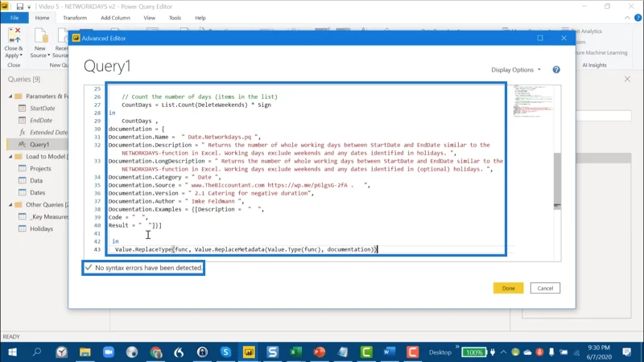This screenshot has height=362, width=644.
Task: Click the fx icon for Extended Date
Action: pos(23,132)
